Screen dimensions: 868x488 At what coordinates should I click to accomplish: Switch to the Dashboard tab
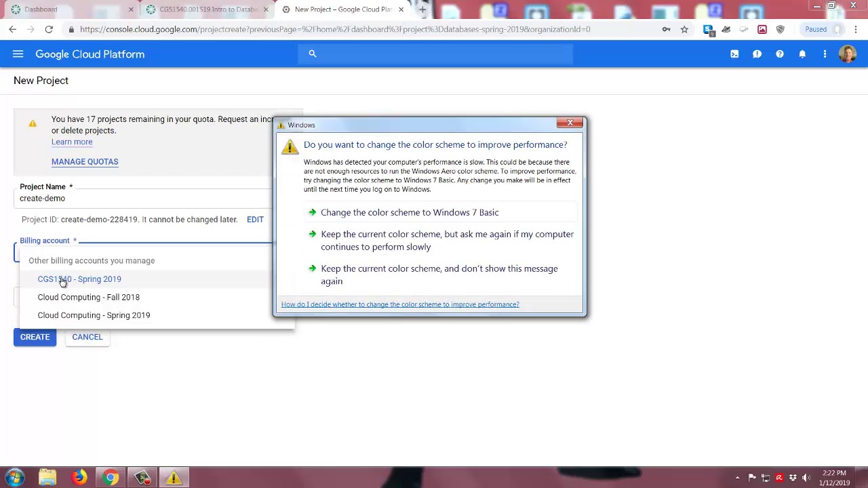click(x=68, y=9)
